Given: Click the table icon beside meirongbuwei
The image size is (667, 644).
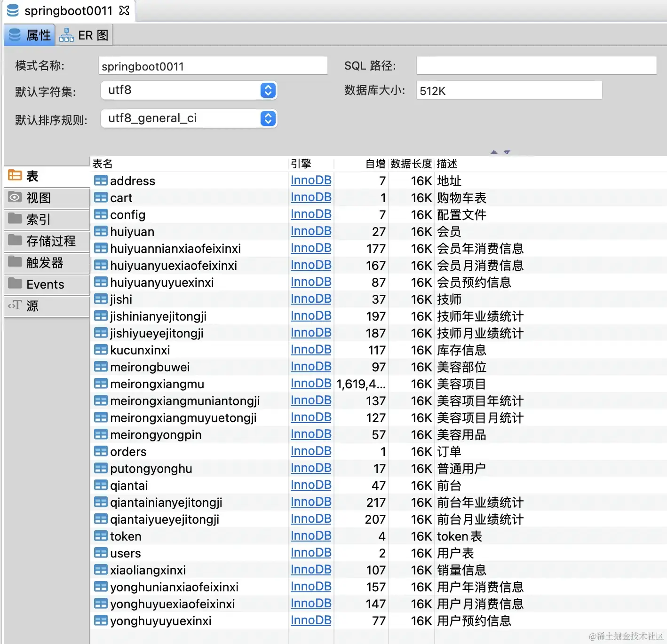Looking at the screenshot, I should [101, 367].
